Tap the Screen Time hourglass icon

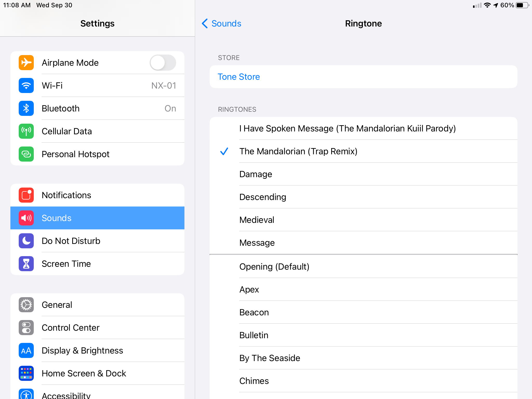(26, 264)
